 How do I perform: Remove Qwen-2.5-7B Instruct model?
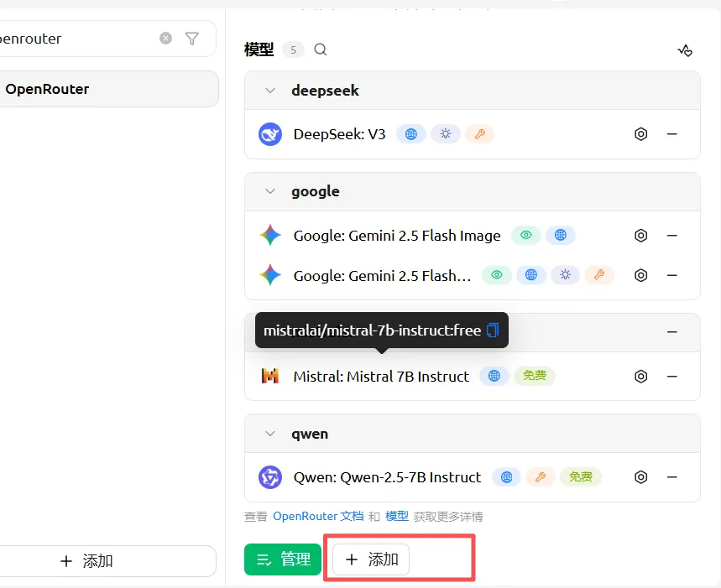pos(671,476)
